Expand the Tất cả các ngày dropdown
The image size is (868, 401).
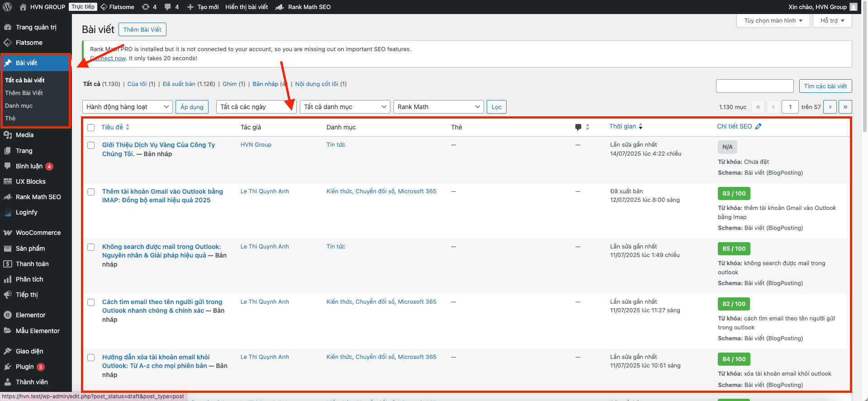pyautogui.click(x=256, y=107)
